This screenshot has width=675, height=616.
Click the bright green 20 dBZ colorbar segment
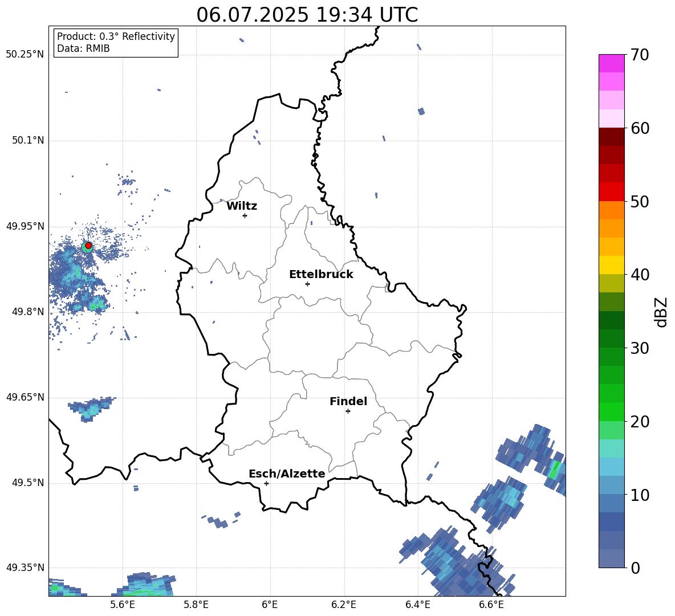pyautogui.click(x=611, y=411)
